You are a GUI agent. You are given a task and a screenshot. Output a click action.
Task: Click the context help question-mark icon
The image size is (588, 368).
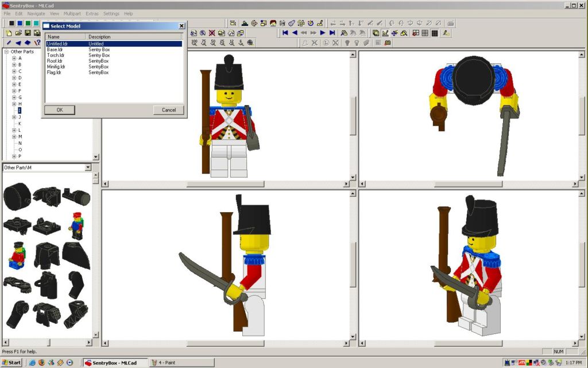37,43
